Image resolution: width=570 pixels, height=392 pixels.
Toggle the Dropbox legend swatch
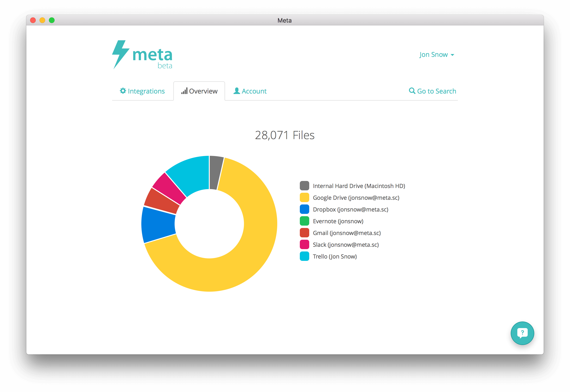point(305,209)
